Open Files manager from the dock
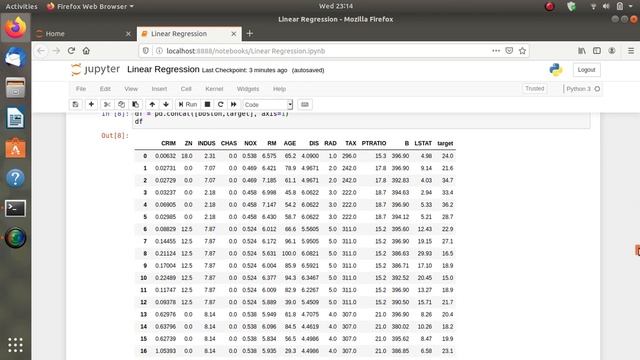Viewport: 640px width, 360px height. tap(15, 87)
